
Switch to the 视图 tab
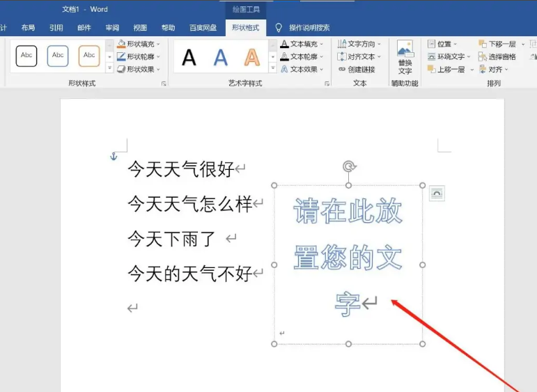[x=140, y=28]
